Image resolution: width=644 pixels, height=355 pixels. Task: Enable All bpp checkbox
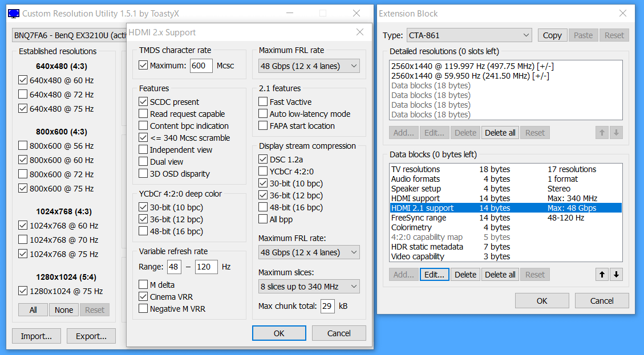[263, 219]
